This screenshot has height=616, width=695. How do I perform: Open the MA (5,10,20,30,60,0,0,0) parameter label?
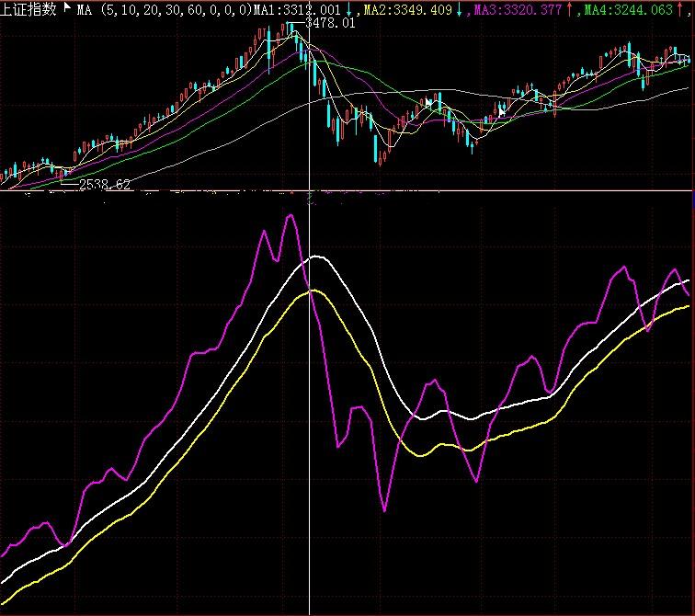point(164,10)
